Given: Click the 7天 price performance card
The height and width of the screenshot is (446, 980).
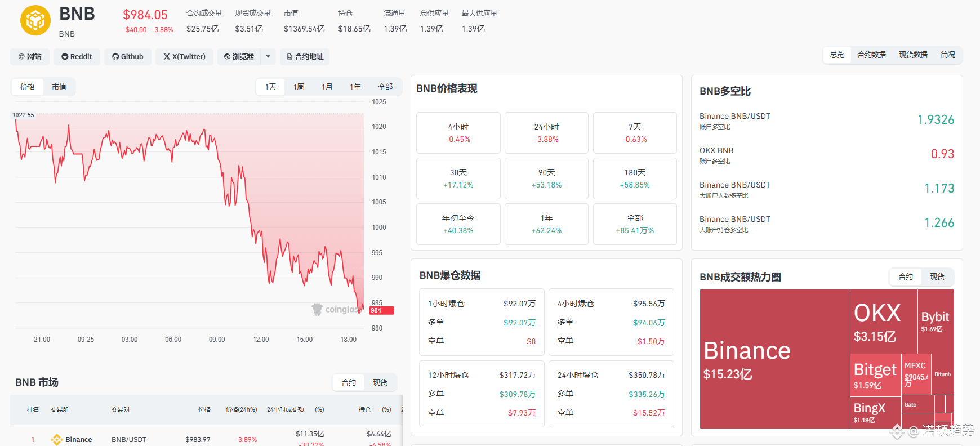Looking at the screenshot, I should click(635, 133).
